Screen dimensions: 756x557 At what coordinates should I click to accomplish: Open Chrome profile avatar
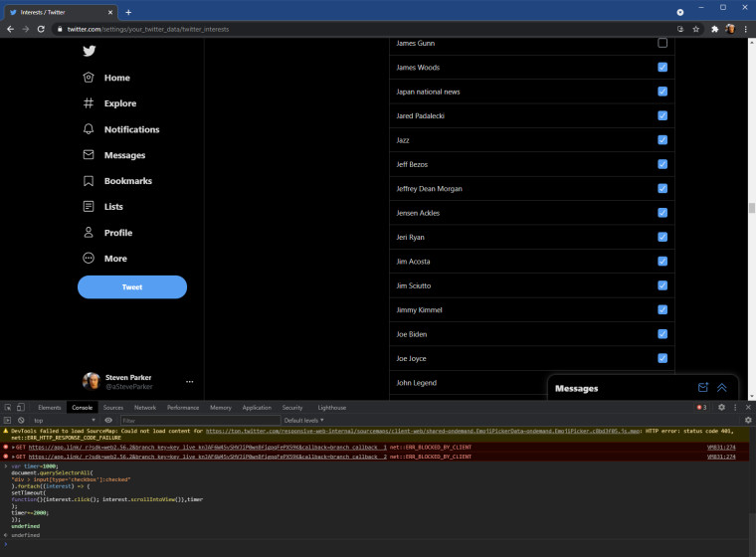point(730,29)
